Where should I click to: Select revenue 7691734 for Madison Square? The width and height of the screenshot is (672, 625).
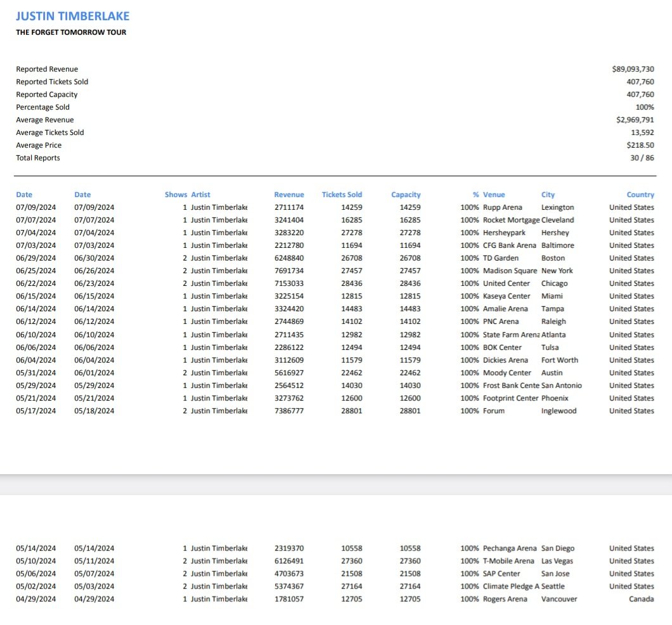pyautogui.click(x=289, y=271)
